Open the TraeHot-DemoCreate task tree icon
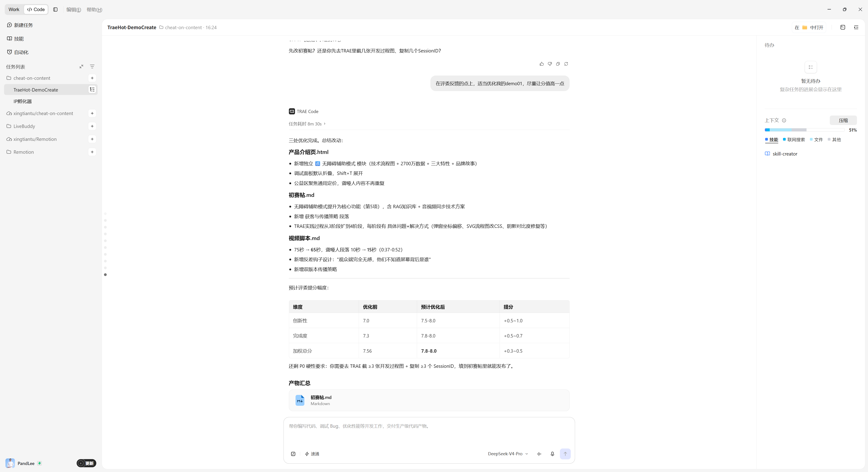This screenshot has width=868, height=472. pyautogui.click(x=92, y=90)
